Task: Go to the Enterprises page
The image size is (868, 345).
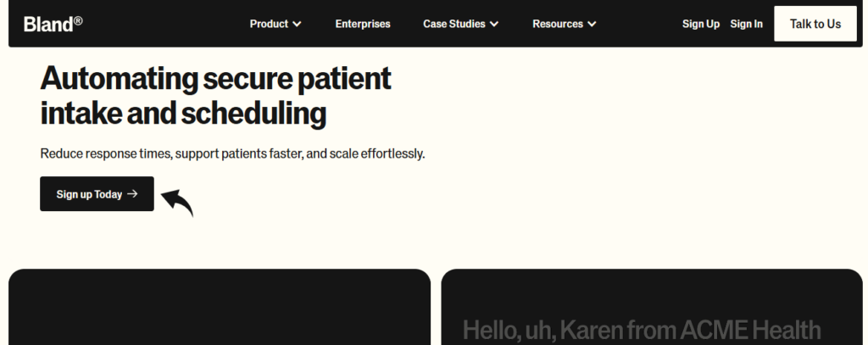Action: 363,24
